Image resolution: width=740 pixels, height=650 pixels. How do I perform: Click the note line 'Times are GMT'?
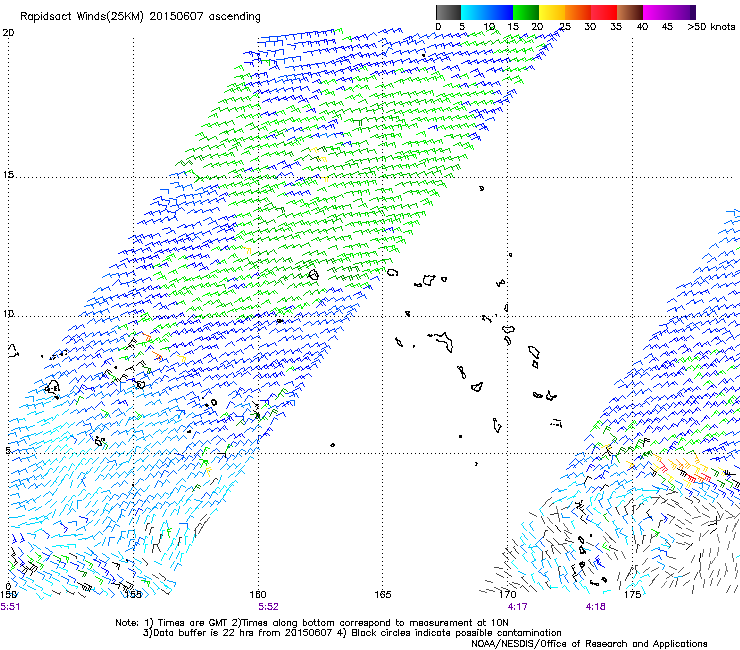point(193,623)
